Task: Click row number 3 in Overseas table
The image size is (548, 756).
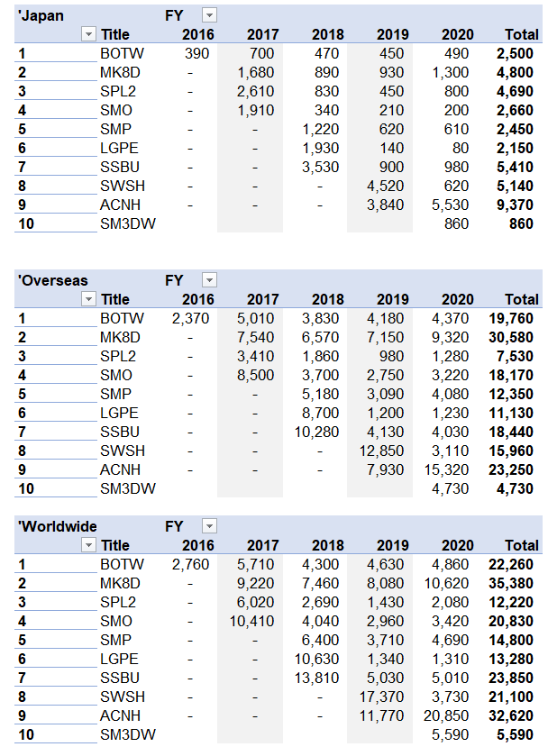Action: click(23, 356)
